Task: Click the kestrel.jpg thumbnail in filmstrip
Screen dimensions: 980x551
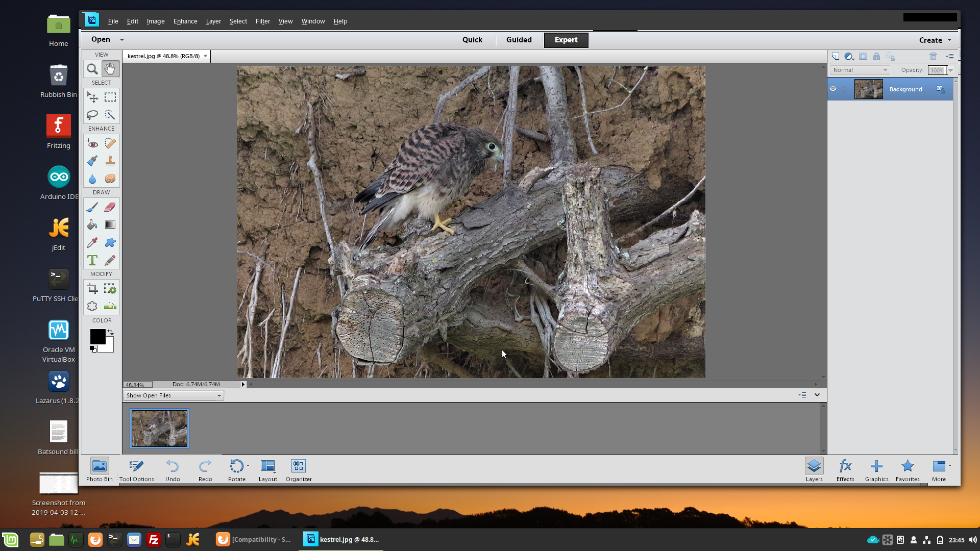Action: coord(160,428)
